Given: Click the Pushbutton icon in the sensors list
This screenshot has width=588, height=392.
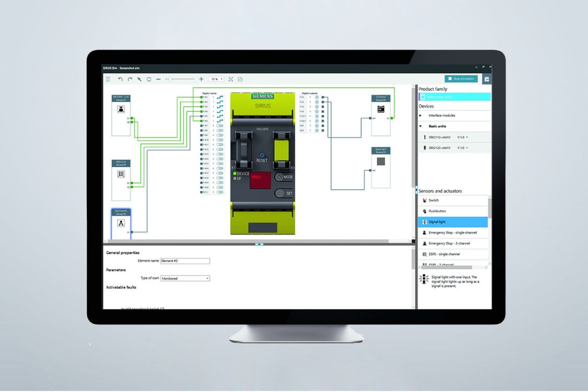Looking at the screenshot, I should [x=424, y=211].
